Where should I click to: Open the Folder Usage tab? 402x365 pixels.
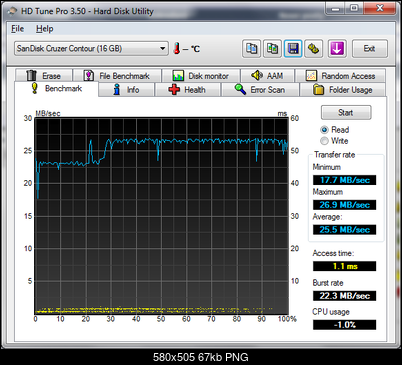coord(343,90)
